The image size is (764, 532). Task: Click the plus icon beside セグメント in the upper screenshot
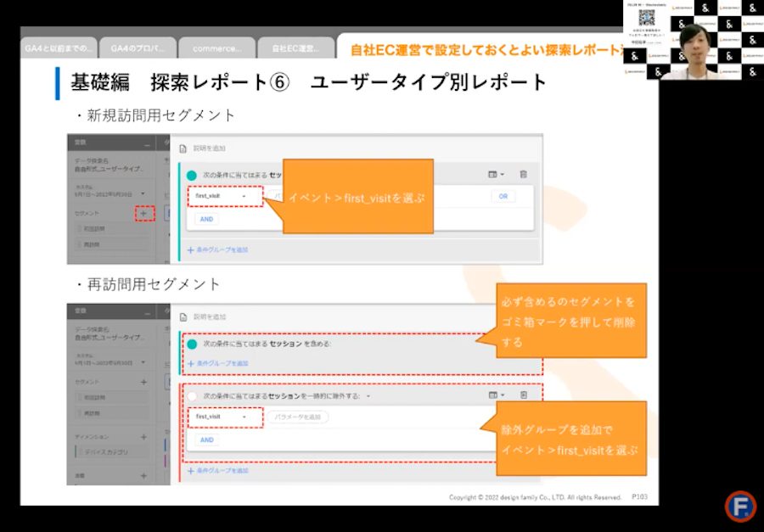point(143,213)
